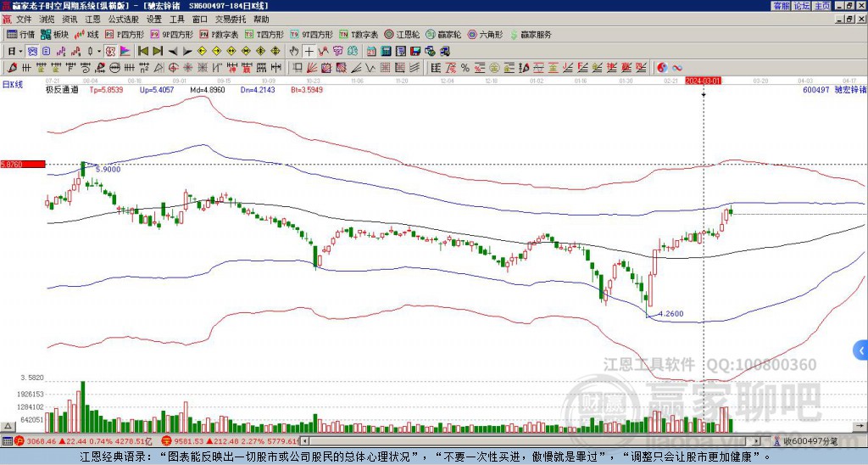The height and width of the screenshot is (465, 868).
Task: Open the 六角形 hexagon tool
Action: coord(485,34)
